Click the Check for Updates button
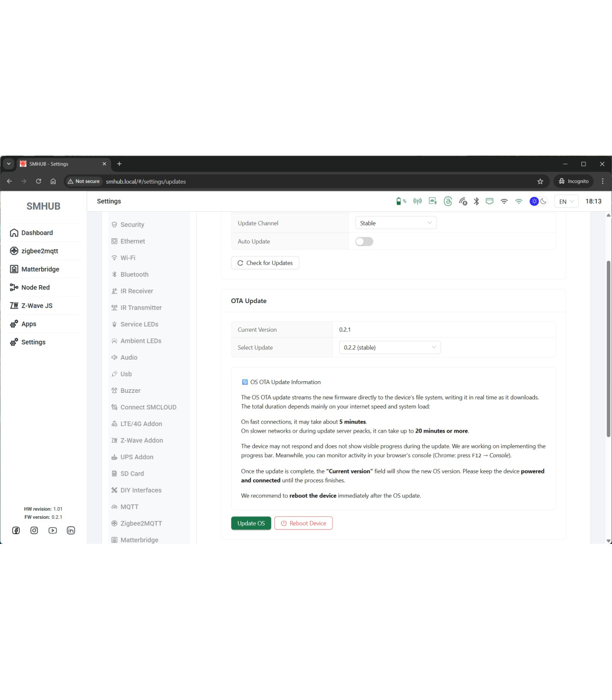612x700 pixels. tap(265, 263)
